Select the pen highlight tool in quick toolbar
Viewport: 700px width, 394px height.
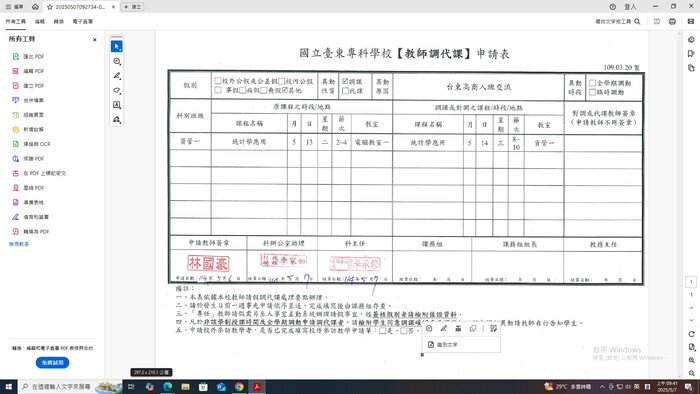click(x=117, y=76)
